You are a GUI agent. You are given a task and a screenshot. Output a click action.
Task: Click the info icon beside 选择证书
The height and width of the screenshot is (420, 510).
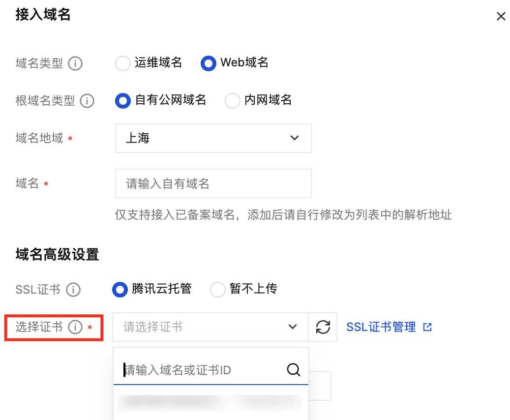(75, 327)
